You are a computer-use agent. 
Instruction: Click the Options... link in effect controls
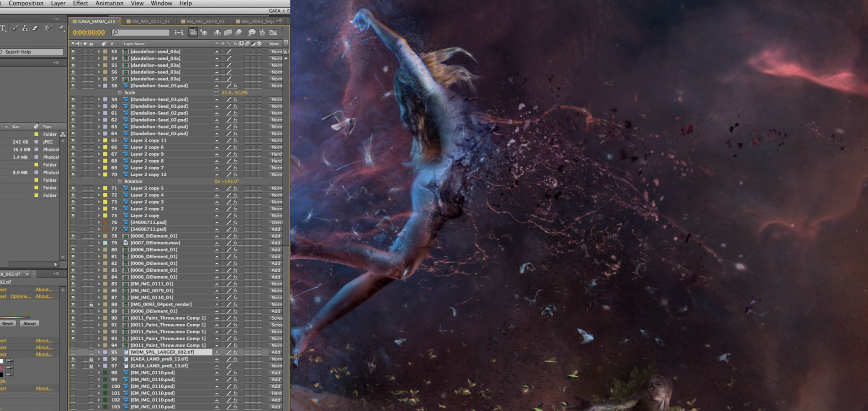click(x=21, y=296)
